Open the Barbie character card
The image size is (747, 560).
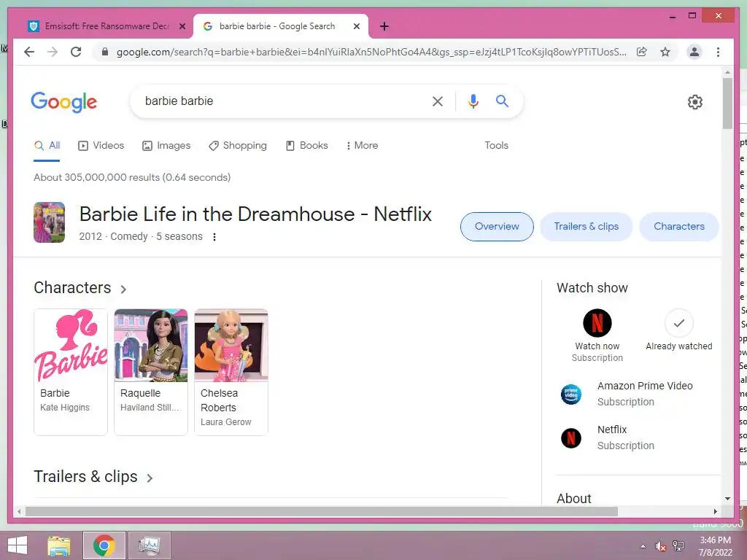pos(71,372)
